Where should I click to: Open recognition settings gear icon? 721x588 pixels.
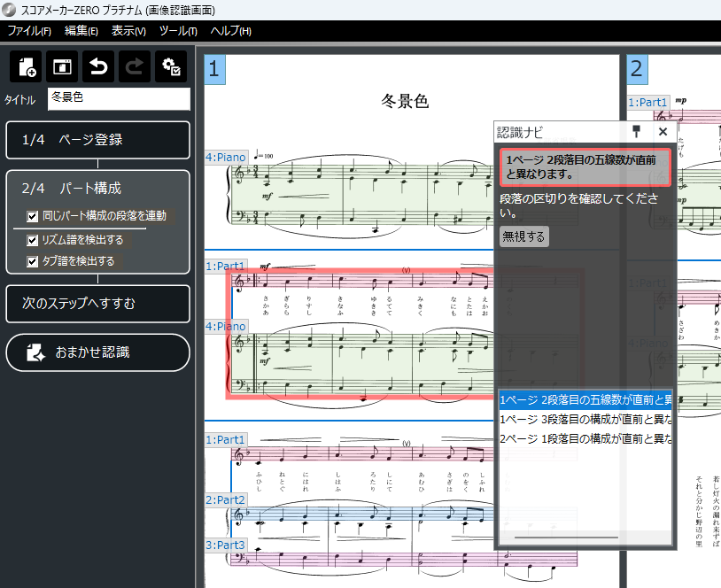coord(170,67)
